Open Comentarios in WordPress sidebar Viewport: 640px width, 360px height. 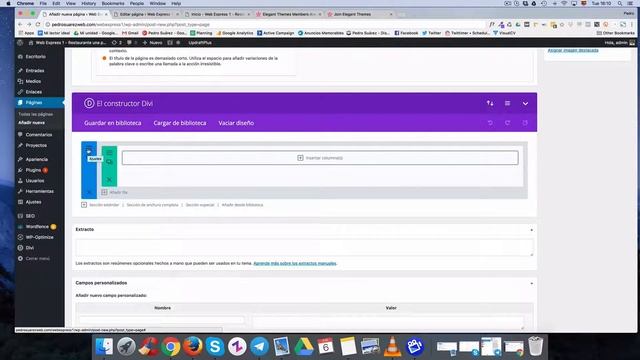[x=39, y=135]
